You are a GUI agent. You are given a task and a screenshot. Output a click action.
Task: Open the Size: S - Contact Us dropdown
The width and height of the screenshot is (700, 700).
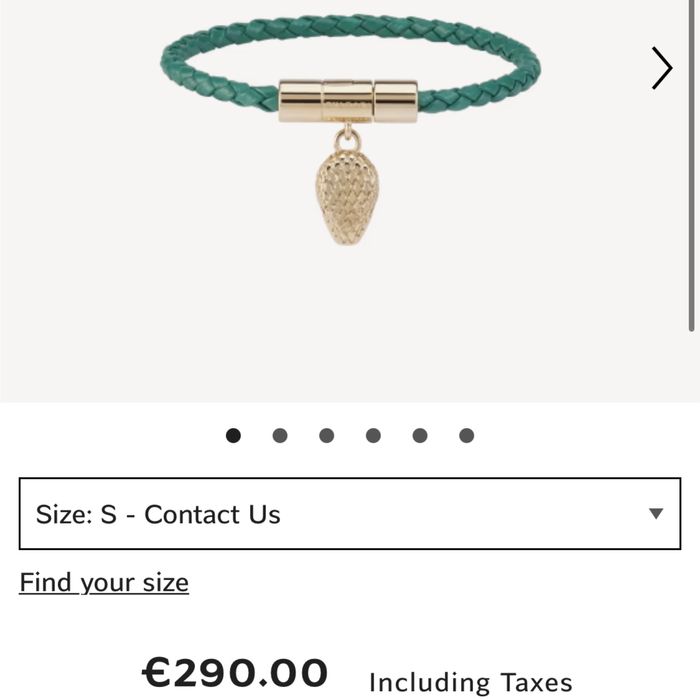pos(350,513)
